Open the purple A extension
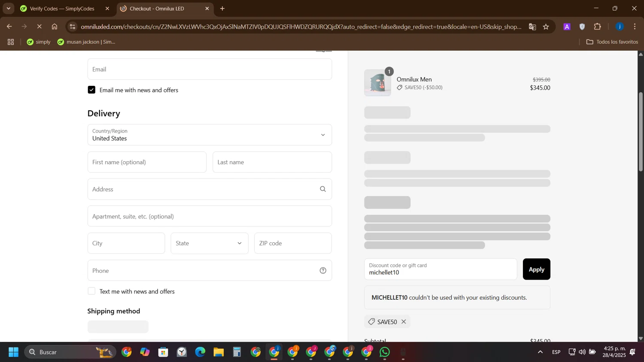This screenshot has width=644, height=362. 567,27
